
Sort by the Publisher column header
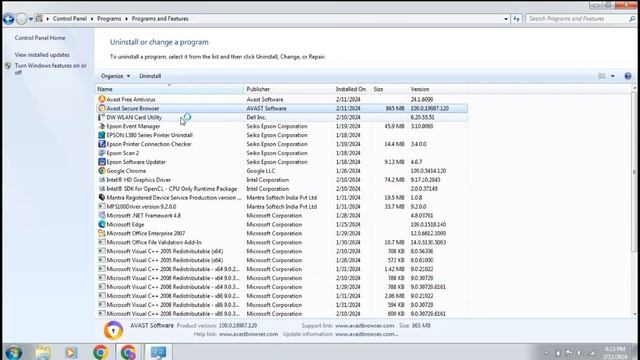289,89
